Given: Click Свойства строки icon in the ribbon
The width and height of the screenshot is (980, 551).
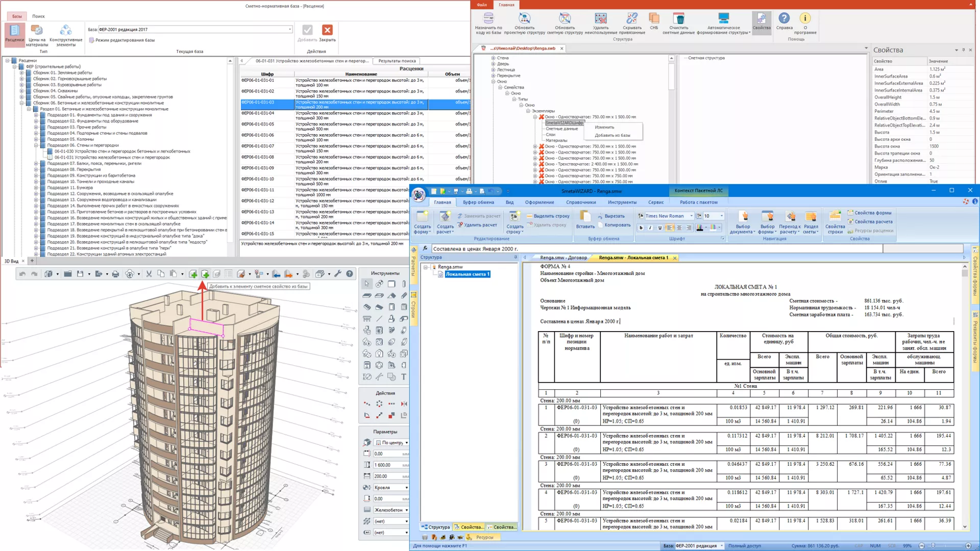Looking at the screenshot, I should [x=835, y=222].
